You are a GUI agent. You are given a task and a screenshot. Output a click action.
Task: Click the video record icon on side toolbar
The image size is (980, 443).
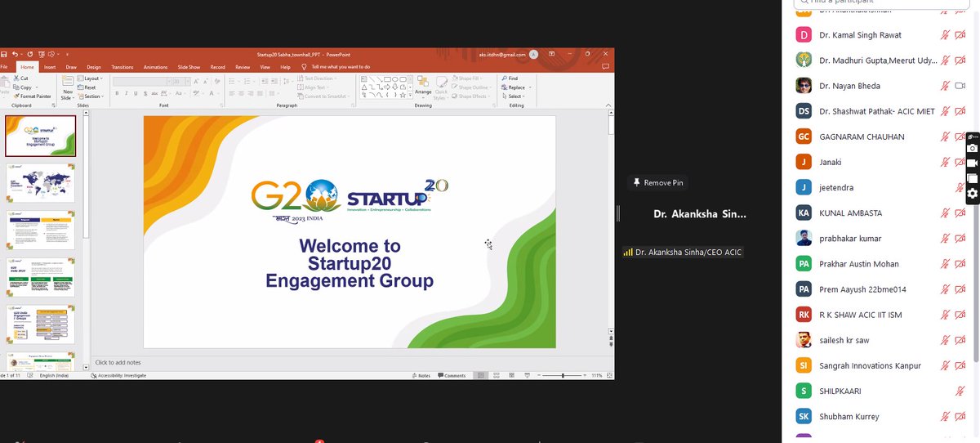973,163
